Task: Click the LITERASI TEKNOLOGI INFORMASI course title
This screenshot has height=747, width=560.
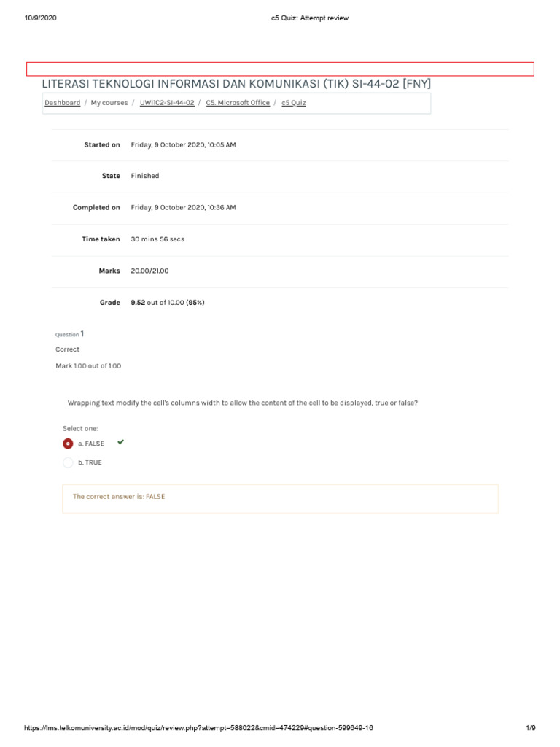Action: coord(236,84)
